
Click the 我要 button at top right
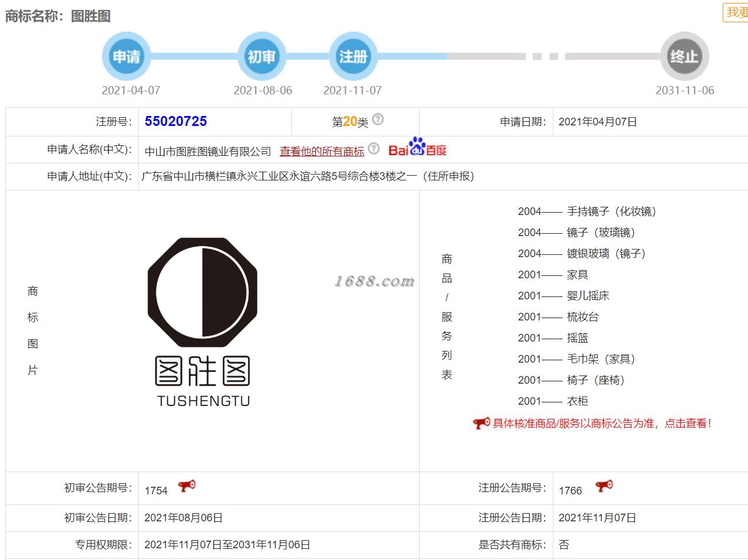pyautogui.click(x=736, y=12)
